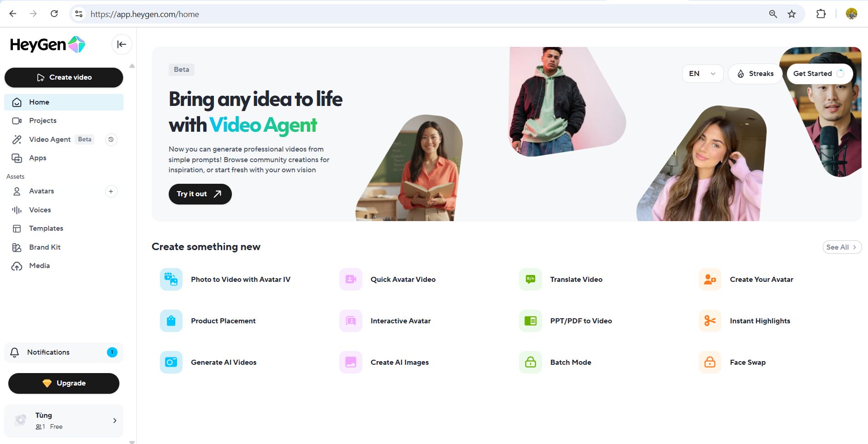Select Quick Avatar Video label
This screenshot has width=868, height=444.
(403, 280)
